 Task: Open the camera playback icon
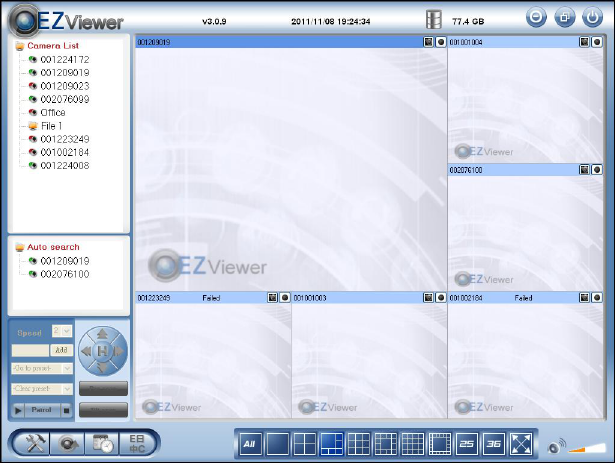(67, 444)
